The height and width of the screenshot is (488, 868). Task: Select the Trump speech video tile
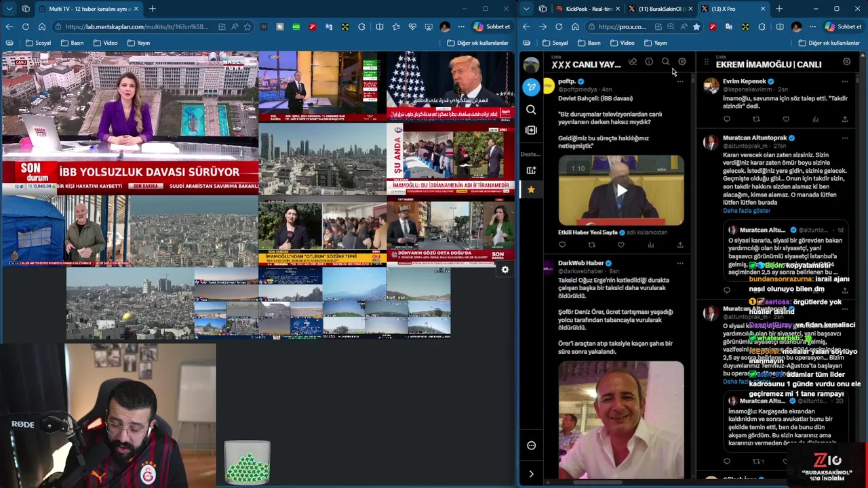coord(450,87)
